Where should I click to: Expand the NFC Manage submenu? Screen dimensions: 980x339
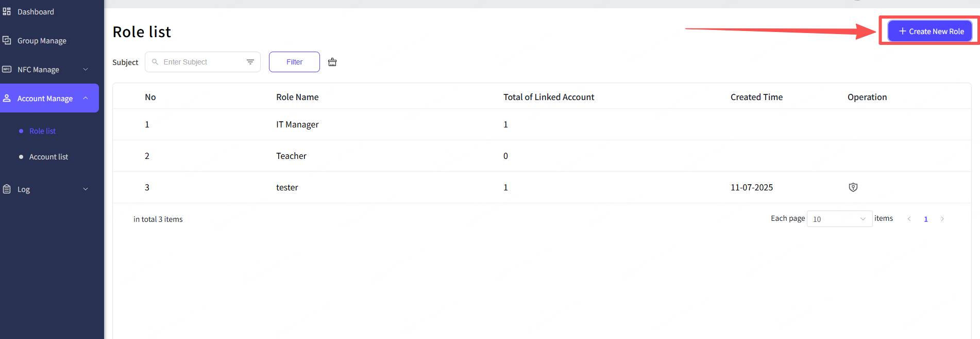point(86,69)
